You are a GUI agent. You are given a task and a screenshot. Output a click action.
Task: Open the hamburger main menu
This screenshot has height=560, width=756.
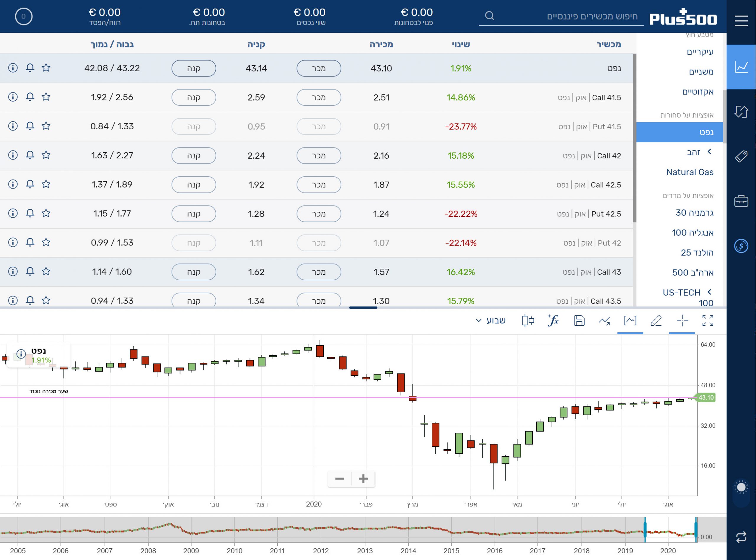(741, 20)
